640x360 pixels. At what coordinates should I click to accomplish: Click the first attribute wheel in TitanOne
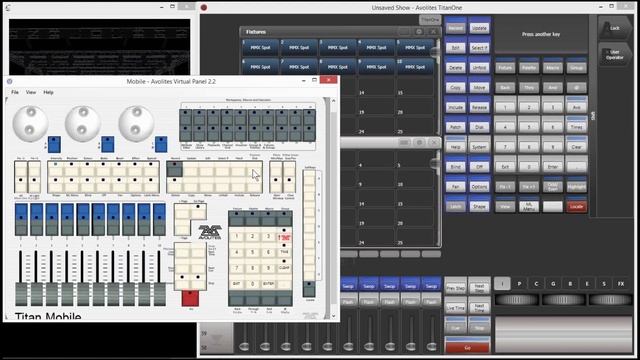click(516, 300)
